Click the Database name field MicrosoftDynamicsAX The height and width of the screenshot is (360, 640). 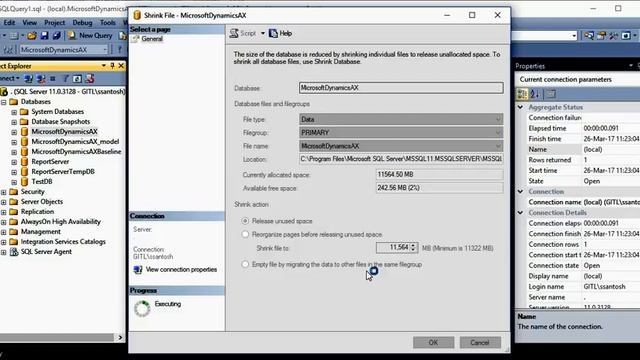pos(401,88)
